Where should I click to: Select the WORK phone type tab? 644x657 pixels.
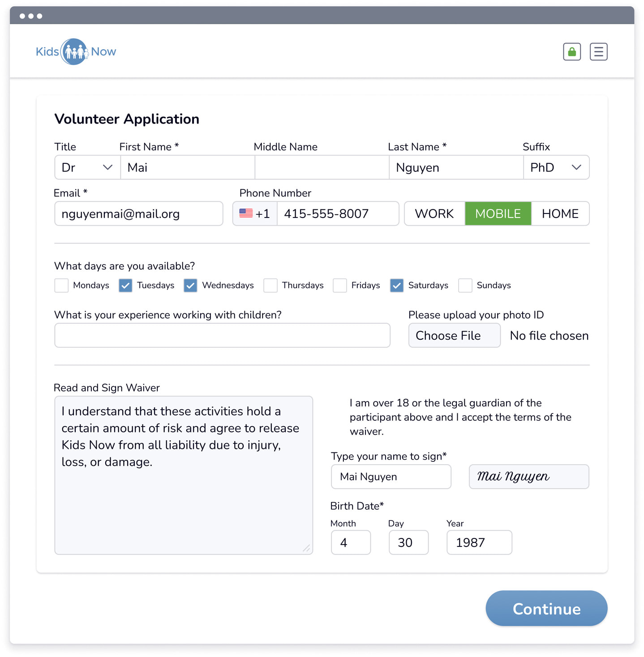pyautogui.click(x=434, y=213)
